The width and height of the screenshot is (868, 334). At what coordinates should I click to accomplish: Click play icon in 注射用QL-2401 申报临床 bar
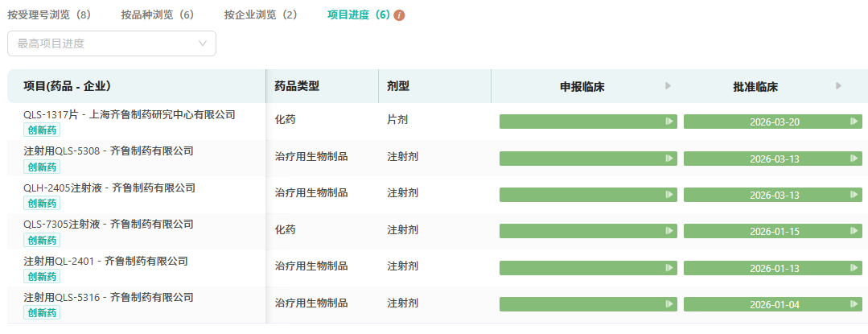[668, 267]
